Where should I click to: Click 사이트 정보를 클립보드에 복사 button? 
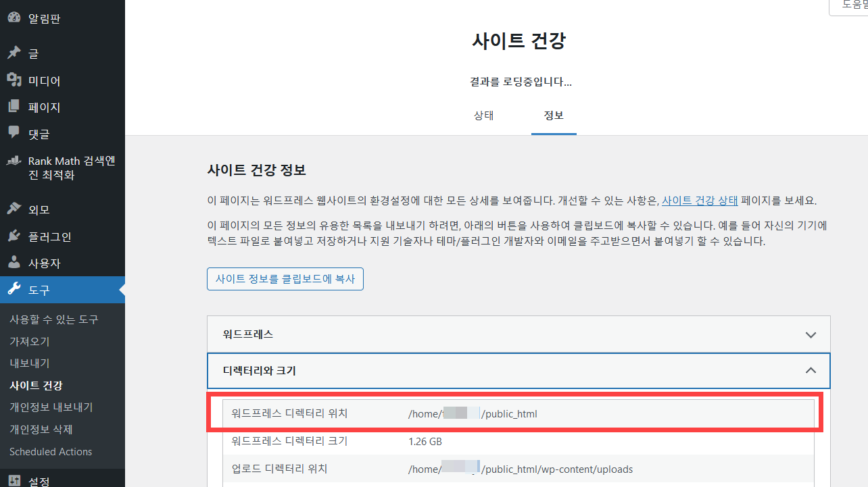[285, 279]
